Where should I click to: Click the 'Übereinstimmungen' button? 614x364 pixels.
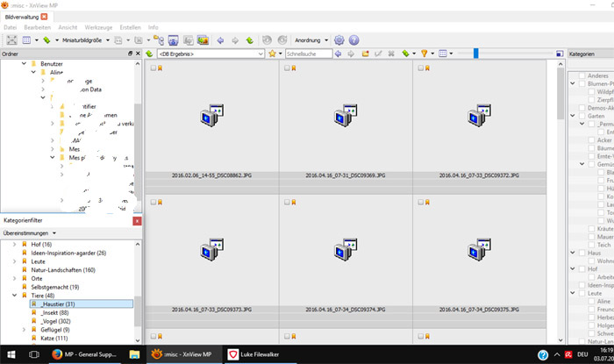coord(30,233)
